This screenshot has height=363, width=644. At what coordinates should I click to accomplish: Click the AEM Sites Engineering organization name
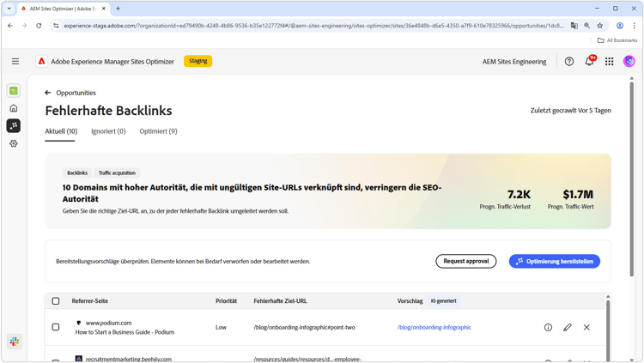tap(514, 62)
